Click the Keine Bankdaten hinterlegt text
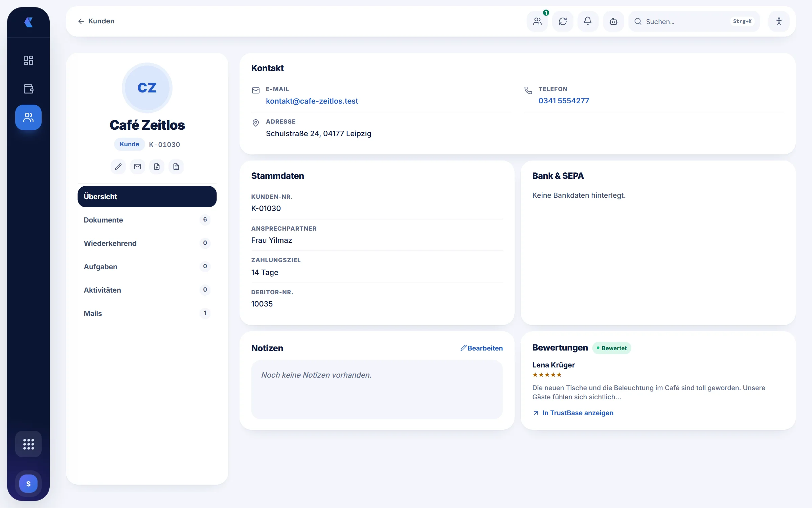This screenshot has height=508, width=812. point(579,195)
